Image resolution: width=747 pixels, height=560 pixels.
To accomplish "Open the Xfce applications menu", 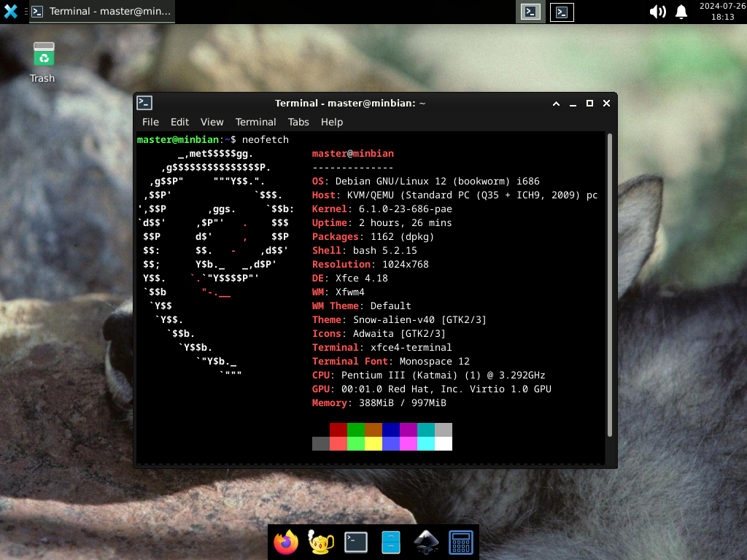I will (11, 12).
